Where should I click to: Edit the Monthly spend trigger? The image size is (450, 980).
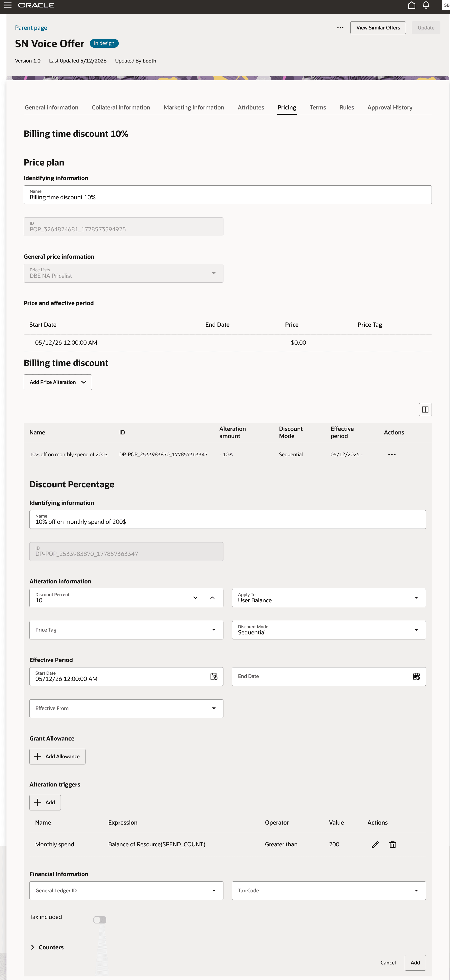[x=375, y=844]
